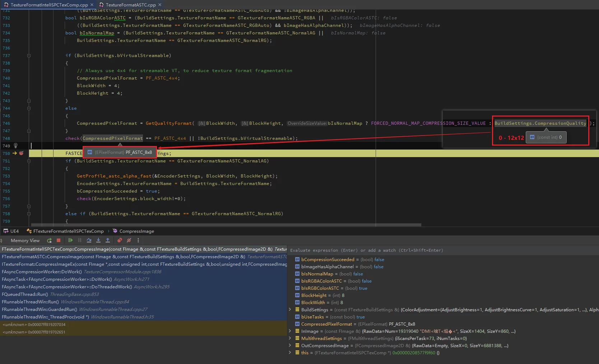The height and width of the screenshot is (364, 599).
Task: Collapse the code block fold at line 737
Action: (x=29, y=56)
